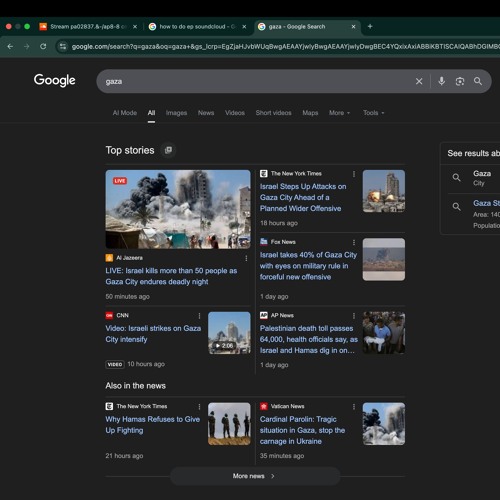This screenshot has width=500, height=500.
Task: Open options menu for Al Jazeera story
Action: click(246, 258)
